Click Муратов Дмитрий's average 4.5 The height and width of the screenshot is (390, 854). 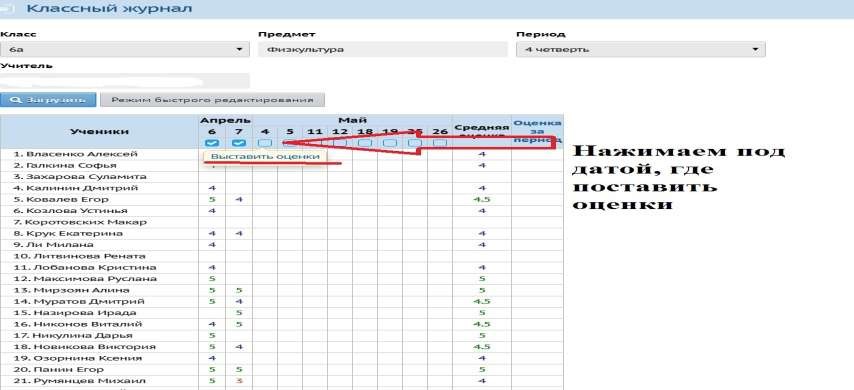481,302
